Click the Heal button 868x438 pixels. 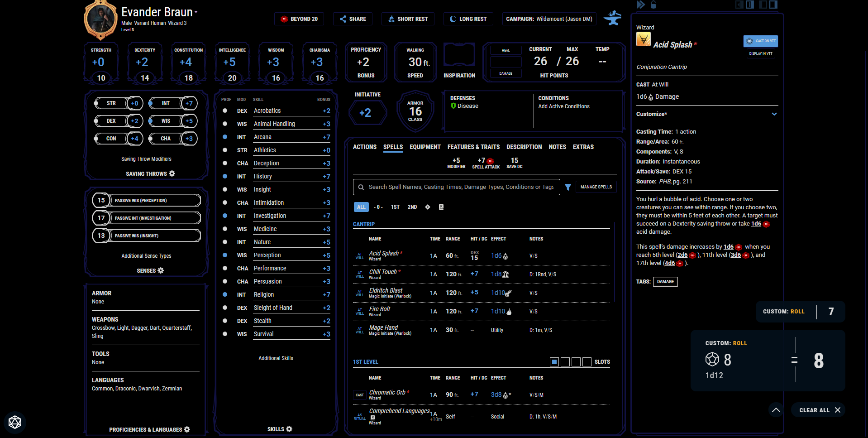point(506,50)
